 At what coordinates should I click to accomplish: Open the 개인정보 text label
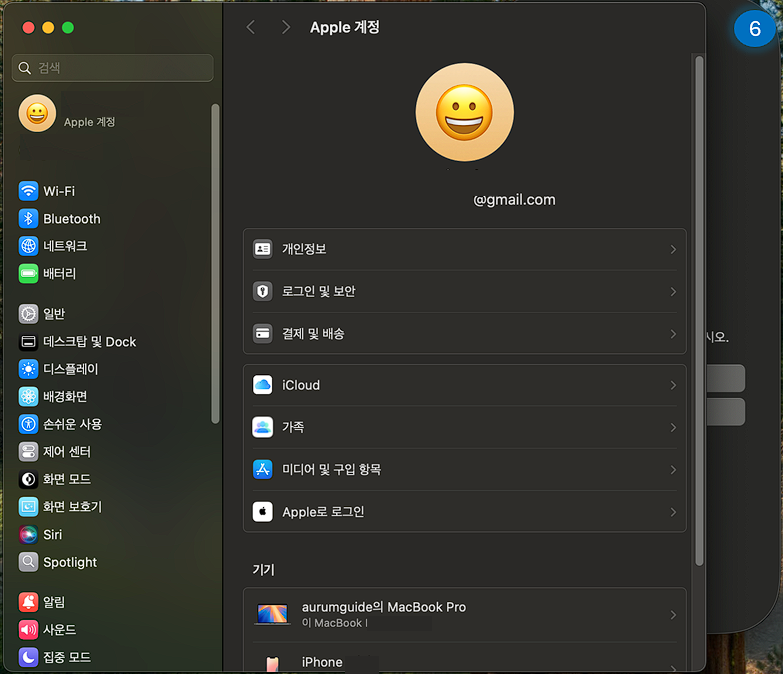[x=304, y=249]
